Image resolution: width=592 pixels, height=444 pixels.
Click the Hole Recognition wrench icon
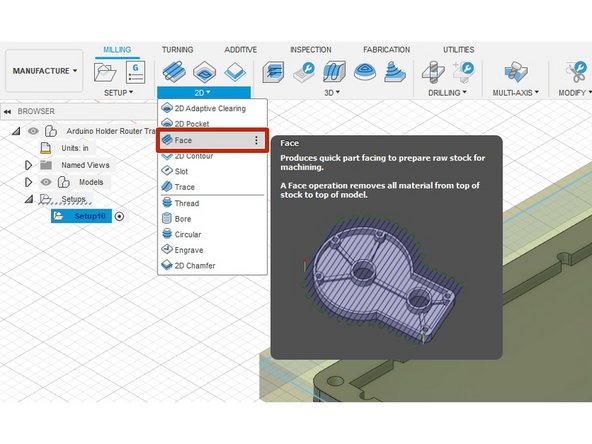point(464,72)
